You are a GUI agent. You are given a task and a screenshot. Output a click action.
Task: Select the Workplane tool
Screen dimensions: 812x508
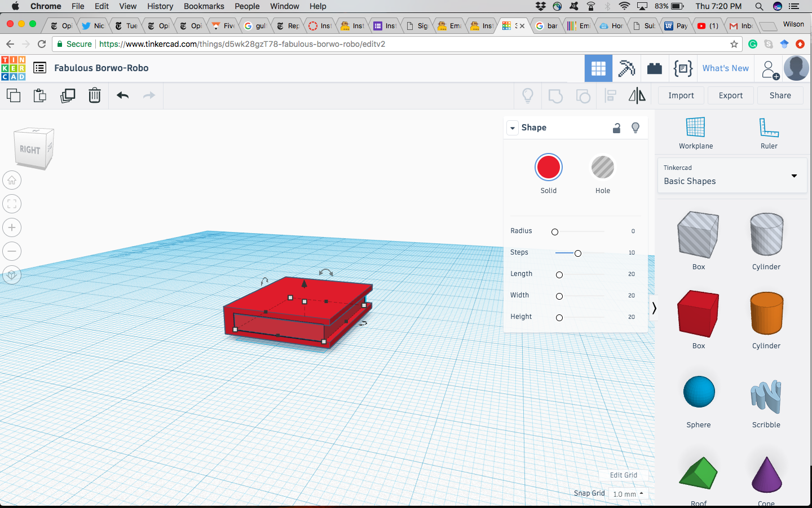point(695,133)
